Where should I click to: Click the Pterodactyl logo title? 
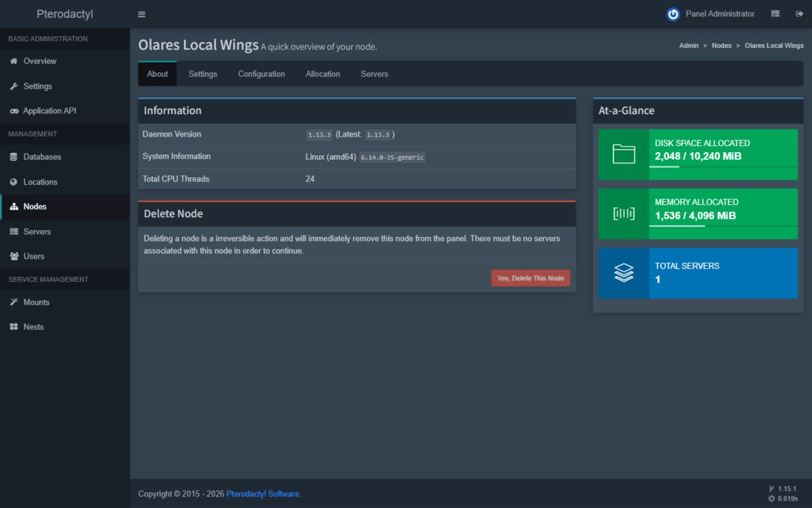click(x=65, y=14)
